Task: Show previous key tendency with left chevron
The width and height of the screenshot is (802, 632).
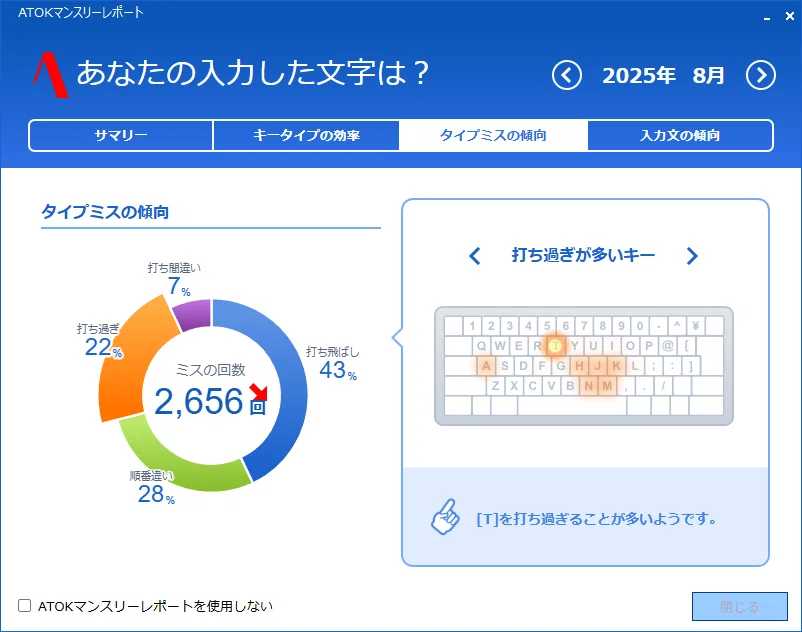Action: tap(475, 256)
